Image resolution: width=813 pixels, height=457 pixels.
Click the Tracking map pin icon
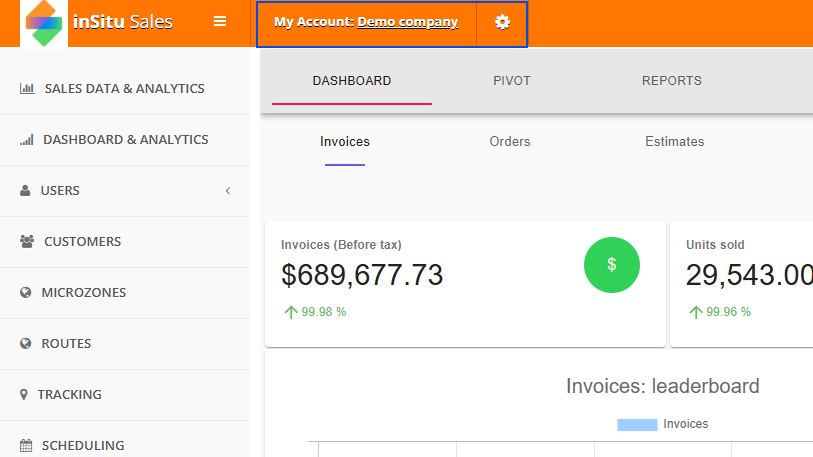click(x=23, y=394)
